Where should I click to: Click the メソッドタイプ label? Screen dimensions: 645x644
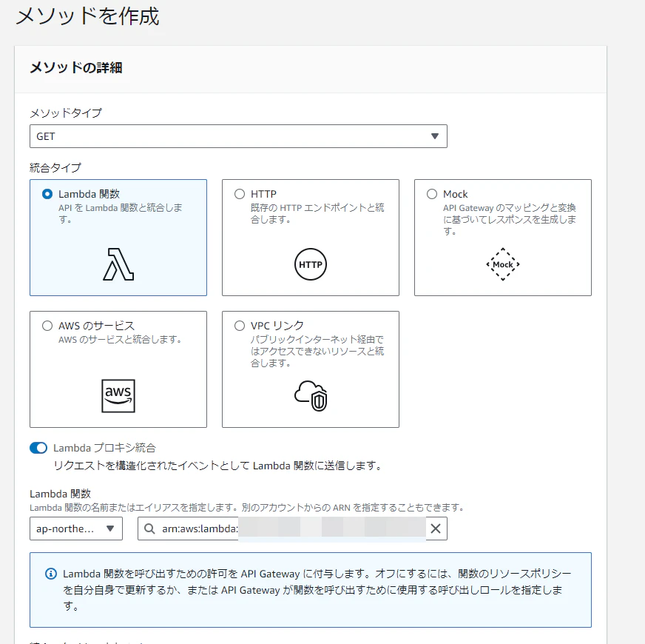pos(66,113)
